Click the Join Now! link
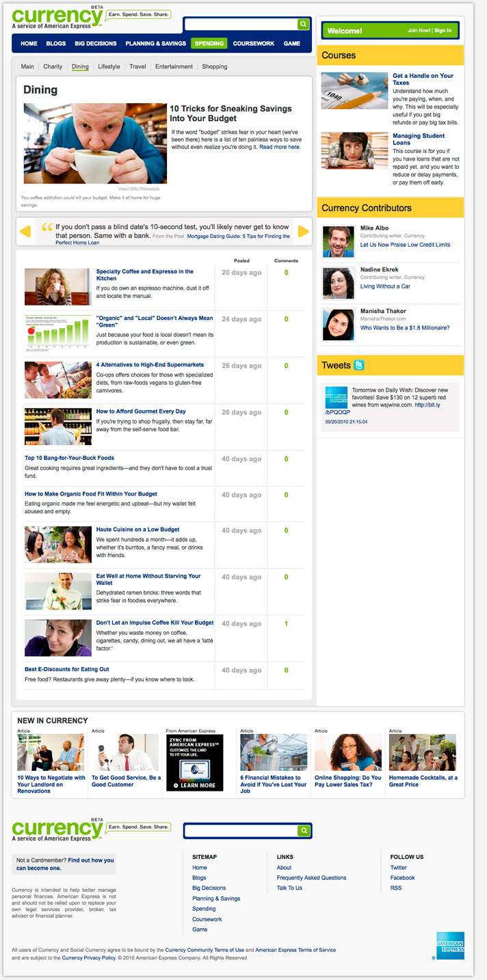 click(419, 31)
